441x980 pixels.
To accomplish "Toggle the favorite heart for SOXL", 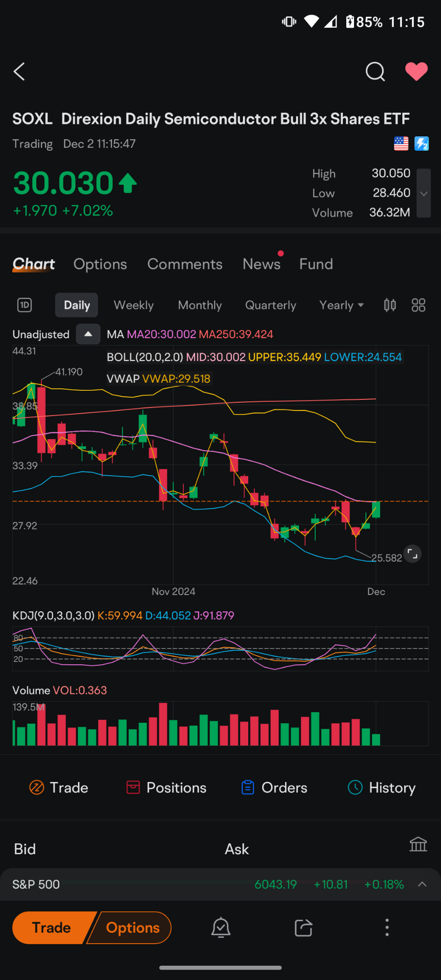I will click(x=416, y=72).
